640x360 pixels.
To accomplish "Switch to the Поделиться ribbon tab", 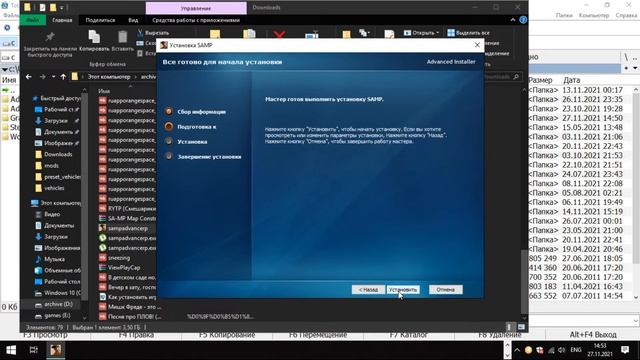I will pyautogui.click(x=100, y=20).
